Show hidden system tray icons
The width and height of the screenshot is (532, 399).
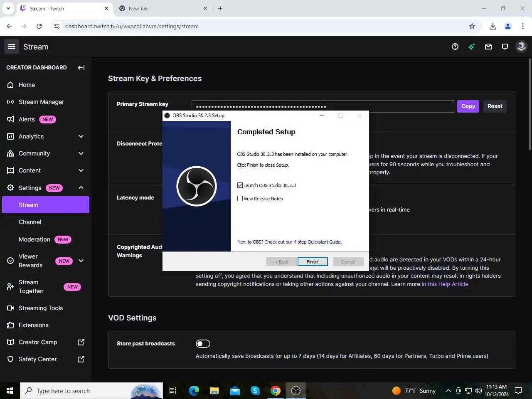(x=448, y=391)
